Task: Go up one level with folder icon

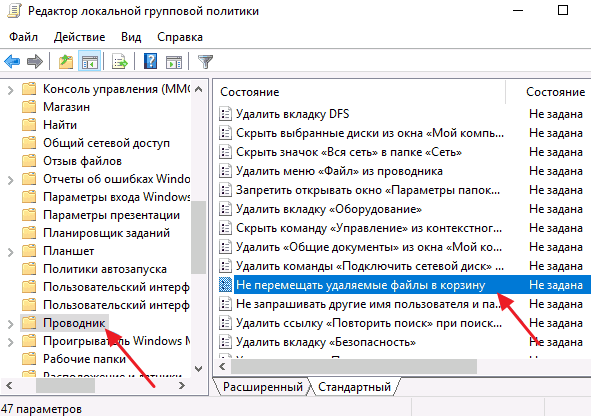Action: click(66, 61)
